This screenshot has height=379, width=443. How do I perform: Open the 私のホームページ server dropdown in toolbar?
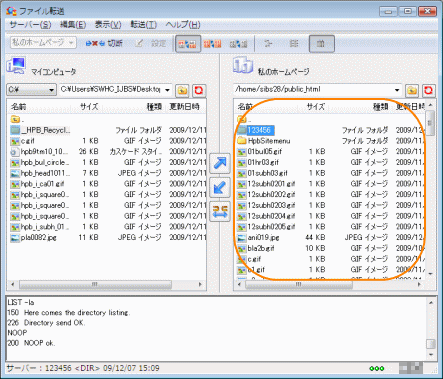point(43,43)
